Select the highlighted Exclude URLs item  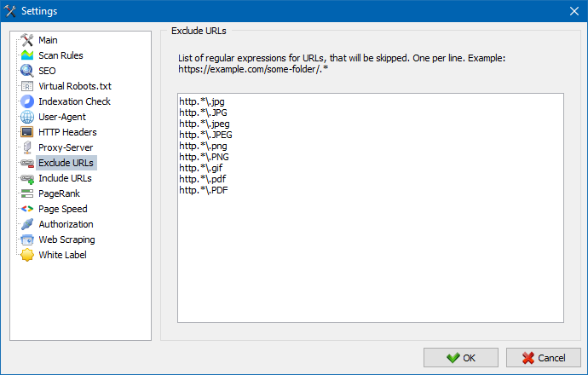pos(66,163)
